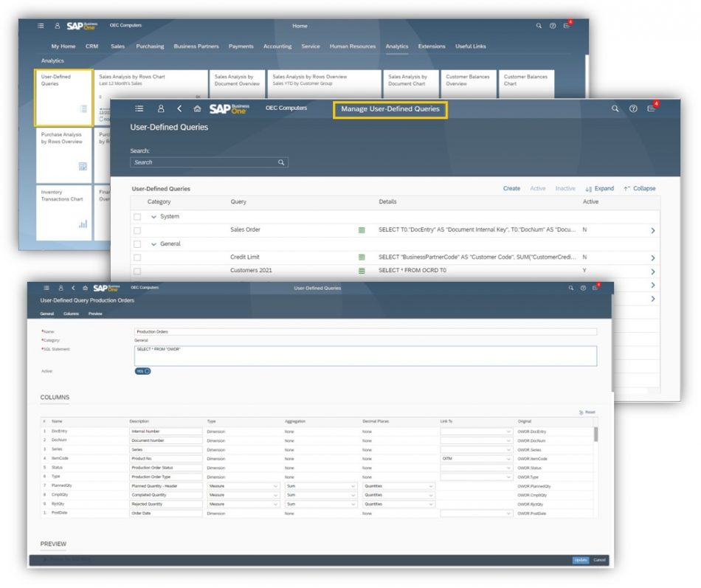Image resolution: width=701 pixels, height=588 pixels.
Task: Open the Customer Balances Chart tile
Action: pos(526,83)
